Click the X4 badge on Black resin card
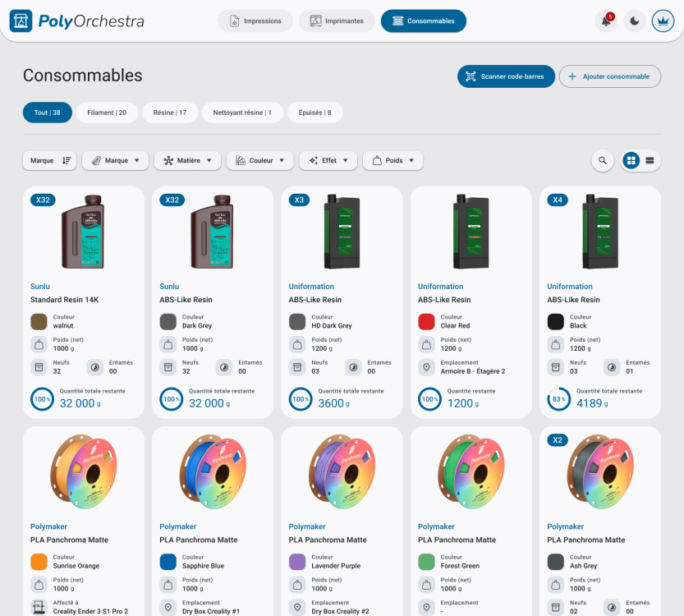Viewport: 684px width, 616px height. click(558, 200)
